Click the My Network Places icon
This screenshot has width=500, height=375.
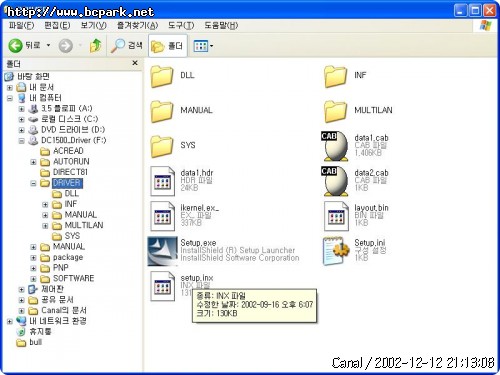pos(21,321)
